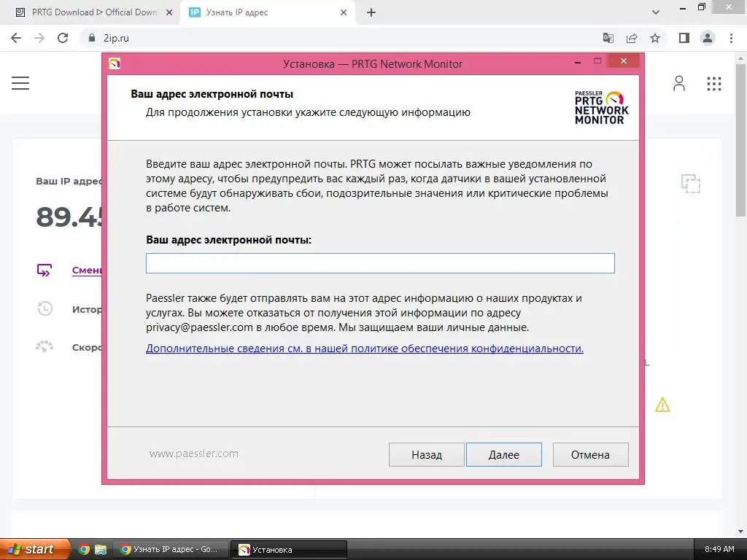Image resolution: width=747 pixels, height=560 pixels.
Task: Close the PRTG Download browser tab
Action: 169,13
